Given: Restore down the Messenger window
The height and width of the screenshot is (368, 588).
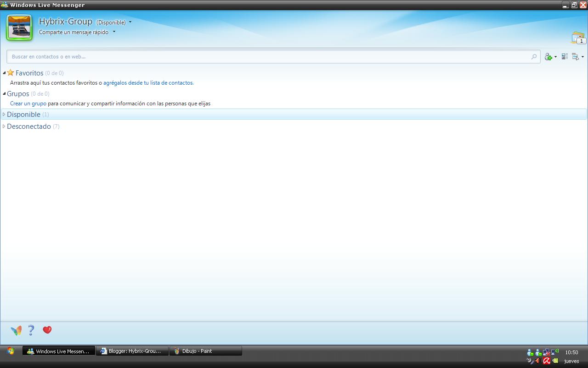Looking at the screenshot, I should pos(574,5).
